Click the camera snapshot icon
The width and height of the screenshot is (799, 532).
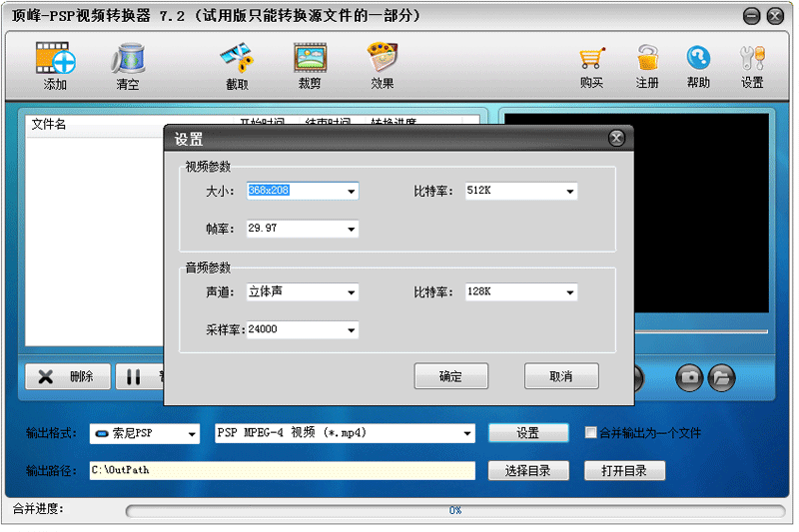click(689, 377)
